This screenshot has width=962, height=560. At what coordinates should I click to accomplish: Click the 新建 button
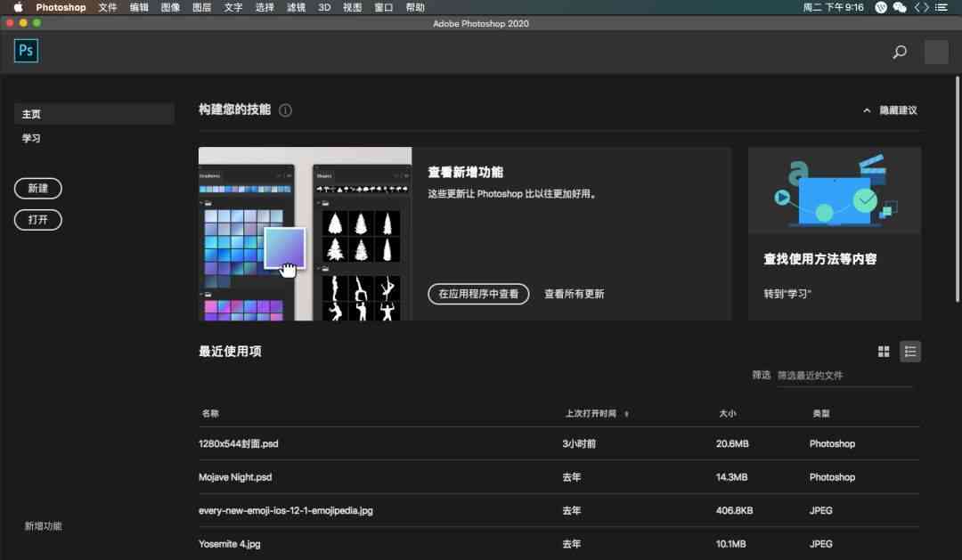click(38, 189)
